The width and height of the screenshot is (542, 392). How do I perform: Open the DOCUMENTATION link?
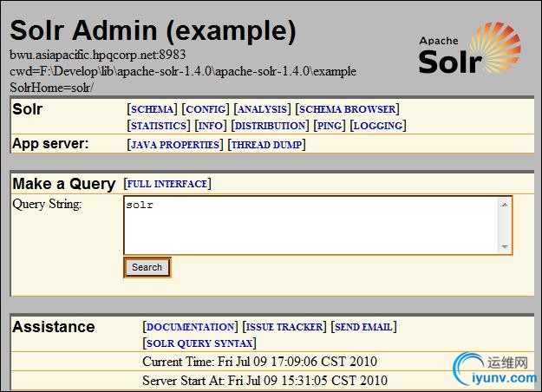[191, 327]
